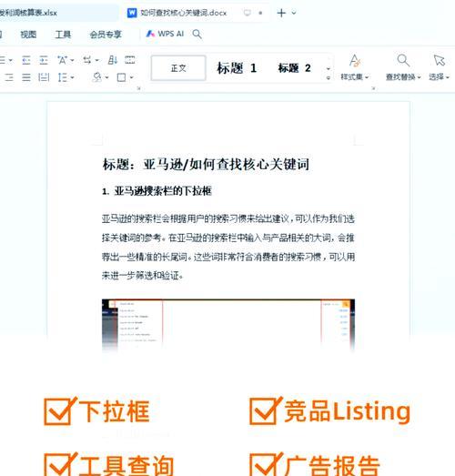Click the paragraph line ending 筛选和验证

click(142, 276)
